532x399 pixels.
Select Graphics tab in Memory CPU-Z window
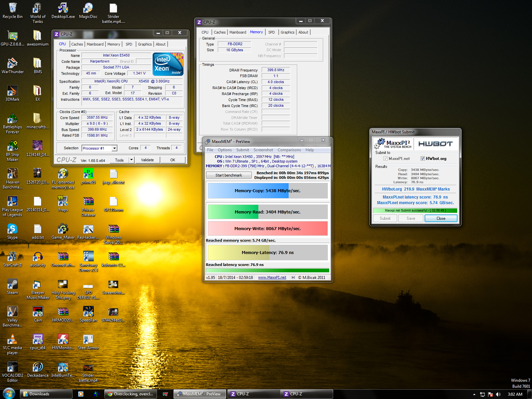click(287, 32)
